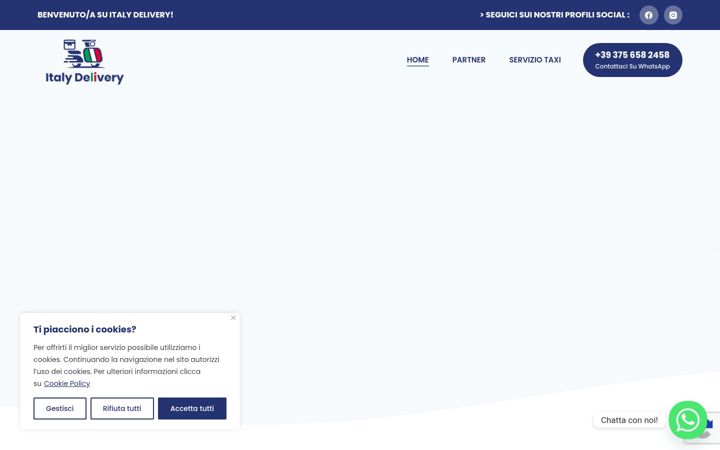Viewport: 720px width, 450px height.
Task: Open the green WhatsApp chat bubble
Action: [687, 420]
